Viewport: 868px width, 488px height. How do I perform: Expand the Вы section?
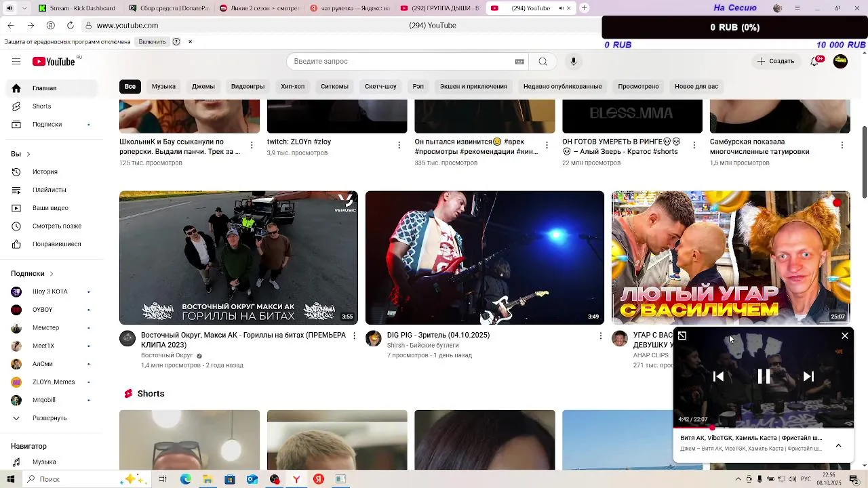20,154
